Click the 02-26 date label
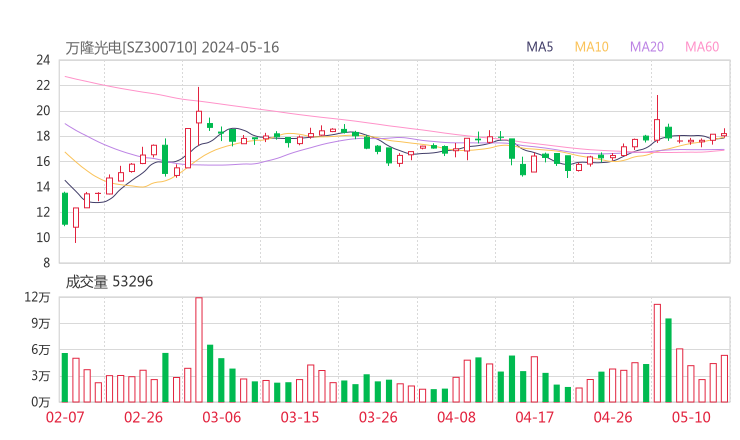Screen dimensions: 740x440 [143, 417]
